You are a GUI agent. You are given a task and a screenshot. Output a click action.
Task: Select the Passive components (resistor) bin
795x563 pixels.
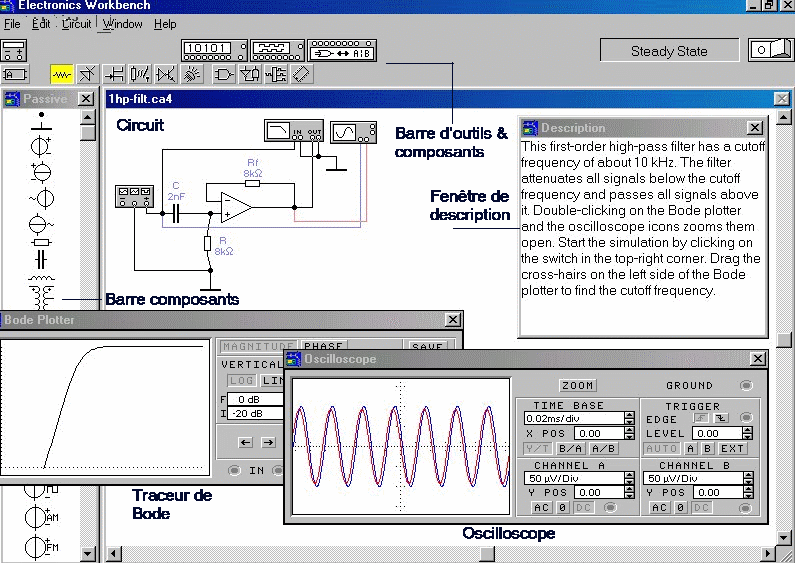62,75
